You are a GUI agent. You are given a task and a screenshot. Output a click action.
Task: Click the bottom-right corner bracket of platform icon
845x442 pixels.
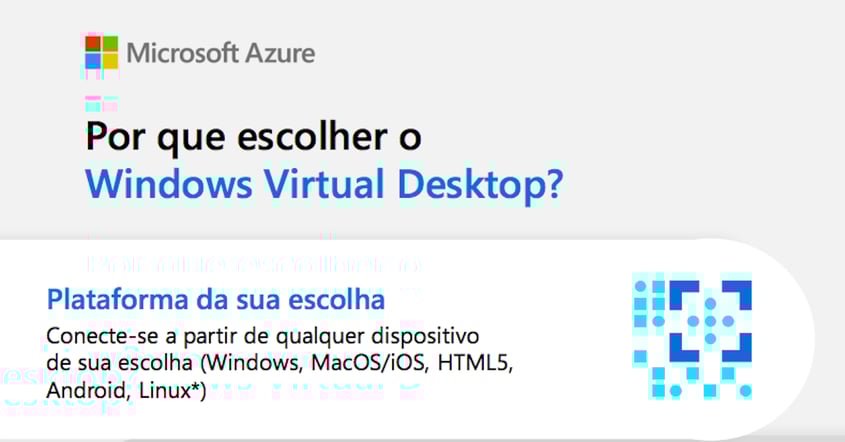[x=737, y=348]
